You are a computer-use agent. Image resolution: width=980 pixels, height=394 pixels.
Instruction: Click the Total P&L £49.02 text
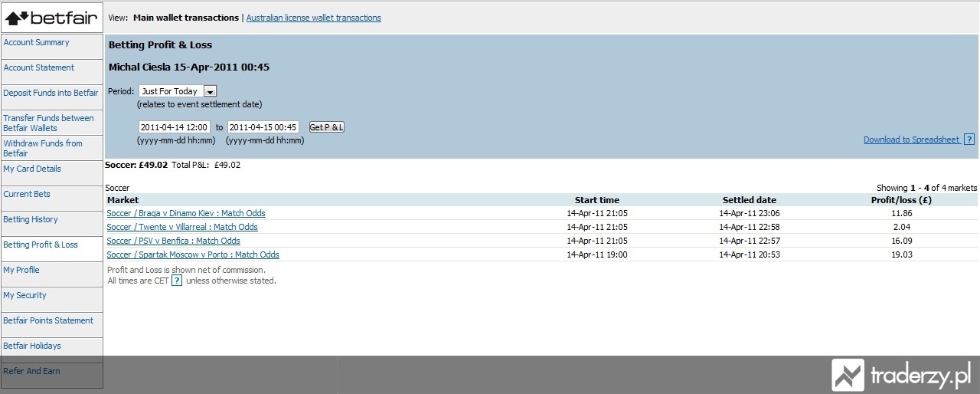[x=206, y=165]
